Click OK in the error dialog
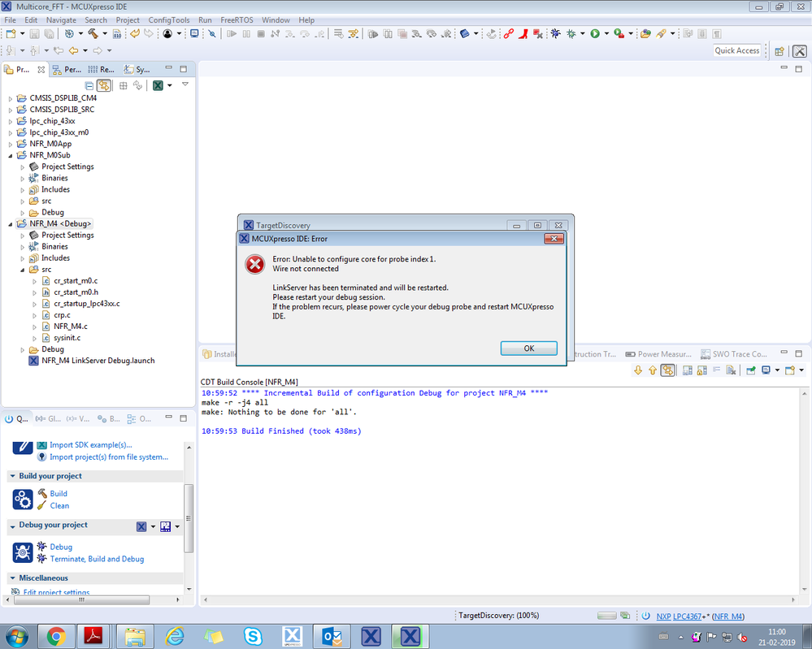 coord(528,348)
